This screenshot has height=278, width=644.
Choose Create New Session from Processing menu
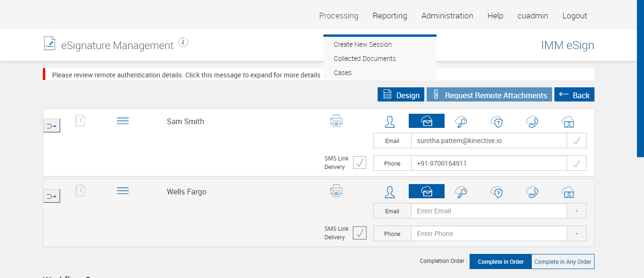[x=363, y=44]
